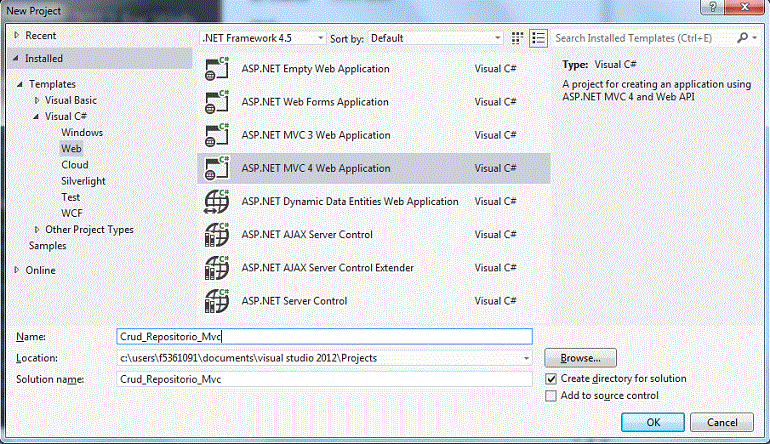Viewport: 770px width, 444px height.
Task: Expand the Online node
Action: 17,270
